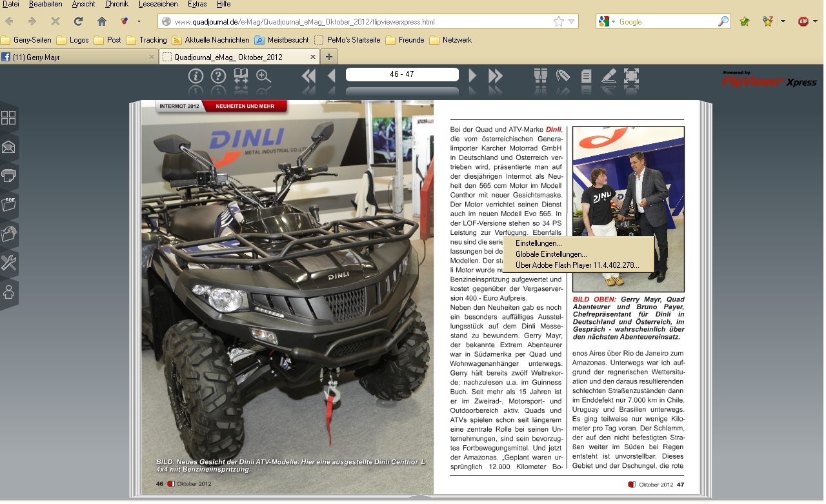Open the Datei menu
This screenshot has height=504, width=826.
tap(11, 4)
